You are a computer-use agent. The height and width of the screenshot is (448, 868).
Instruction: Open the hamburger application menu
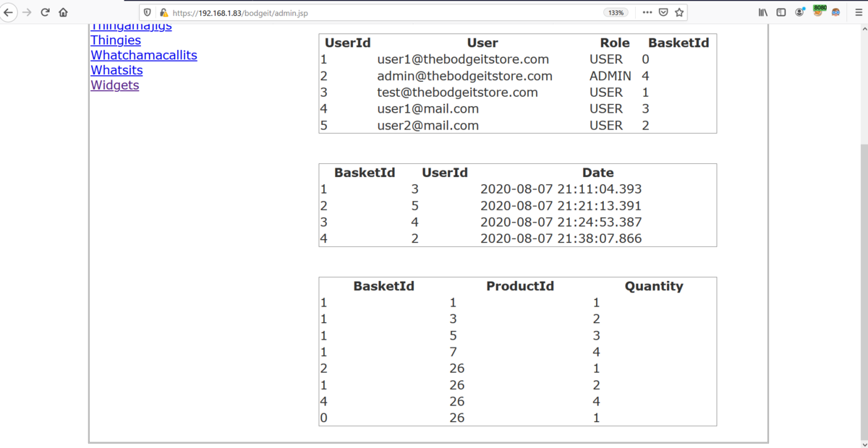[x=858, y=12]
